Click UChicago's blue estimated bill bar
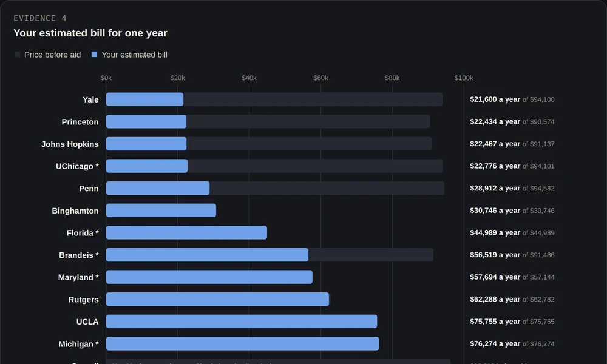607x364 pixels. pyautogui.click(x=147, y=166)
